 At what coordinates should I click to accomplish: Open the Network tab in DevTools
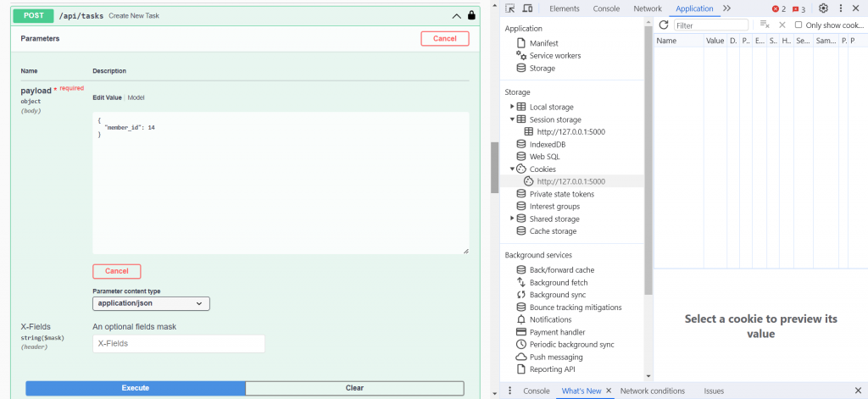[x=648, y=8]
